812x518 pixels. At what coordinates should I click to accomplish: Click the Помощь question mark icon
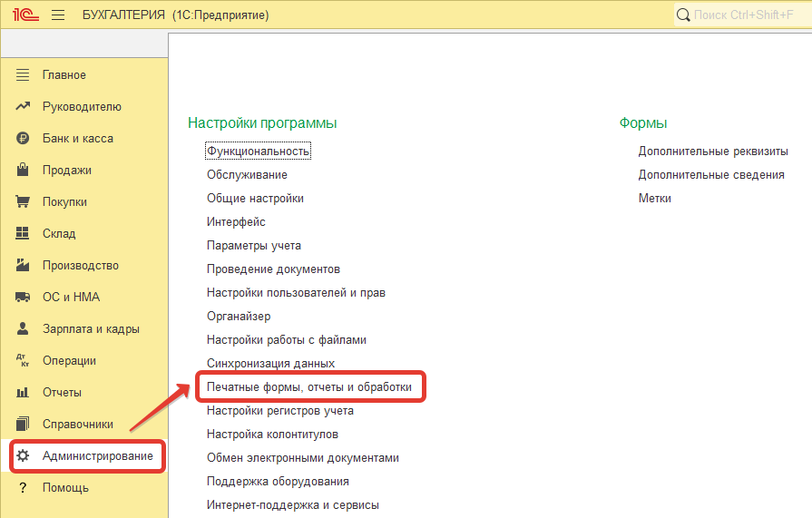coord(23,487)
